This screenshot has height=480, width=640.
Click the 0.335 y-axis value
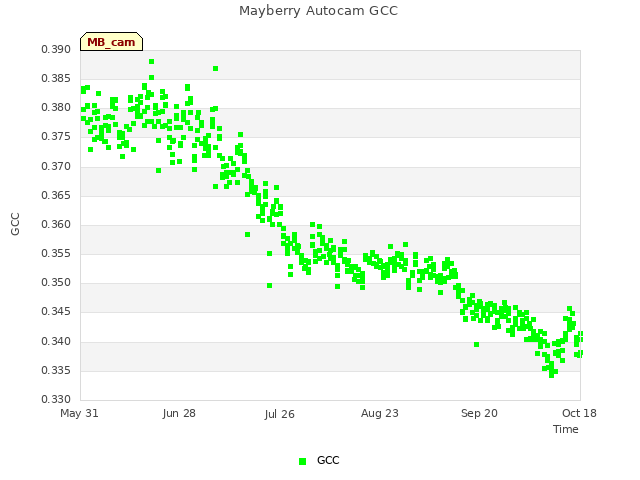pyautogui.click(x=56, y=371)
